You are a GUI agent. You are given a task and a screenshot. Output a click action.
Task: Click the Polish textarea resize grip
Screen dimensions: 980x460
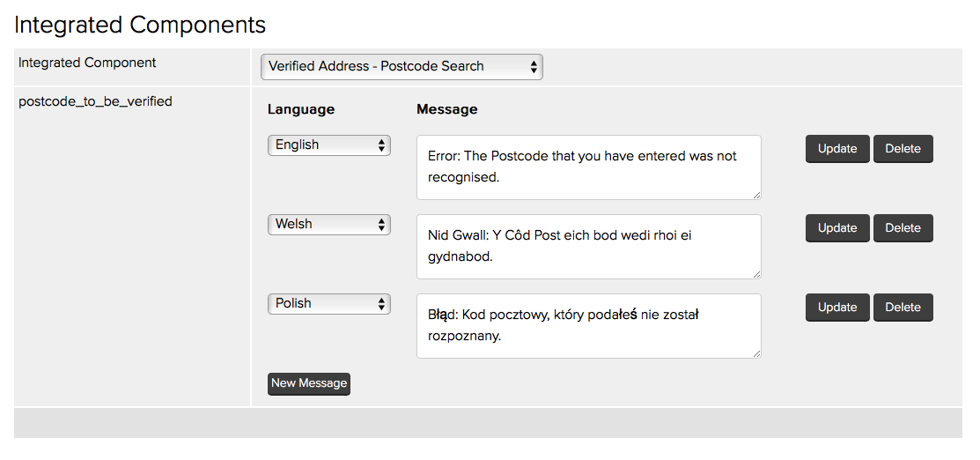(756, 353)
